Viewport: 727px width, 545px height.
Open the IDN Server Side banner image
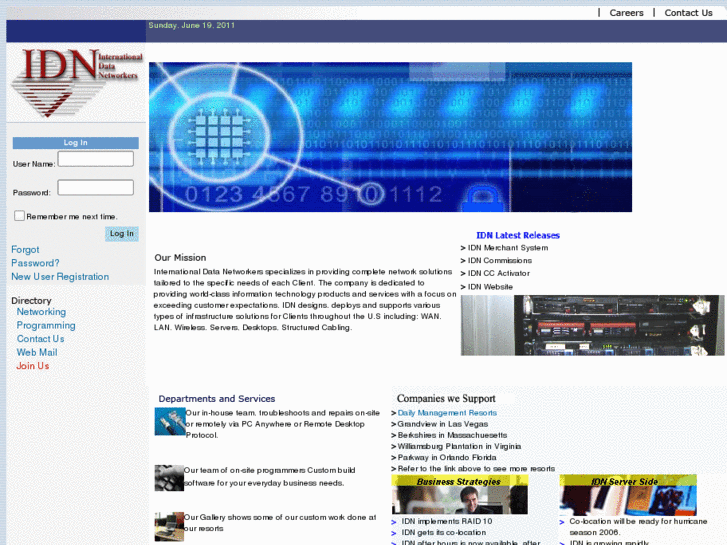pos(627,494)
